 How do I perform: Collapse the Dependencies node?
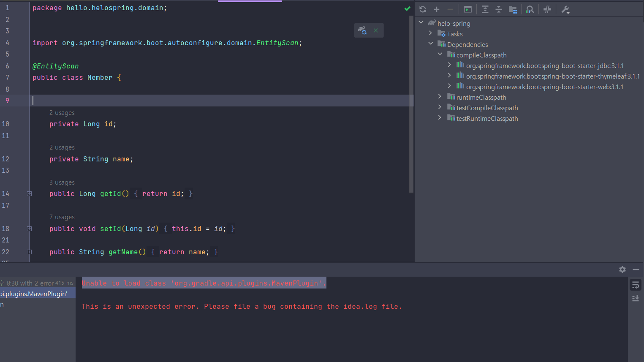point(430,44)
